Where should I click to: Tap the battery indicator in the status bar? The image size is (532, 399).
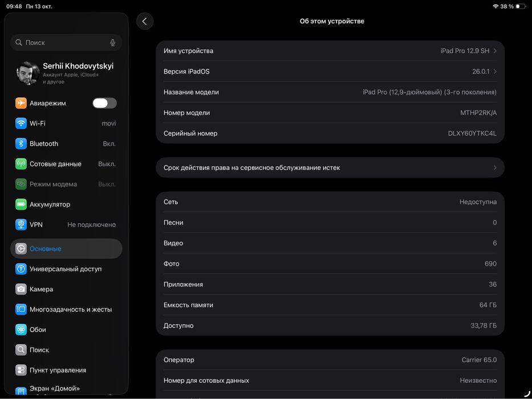[521, 6]
